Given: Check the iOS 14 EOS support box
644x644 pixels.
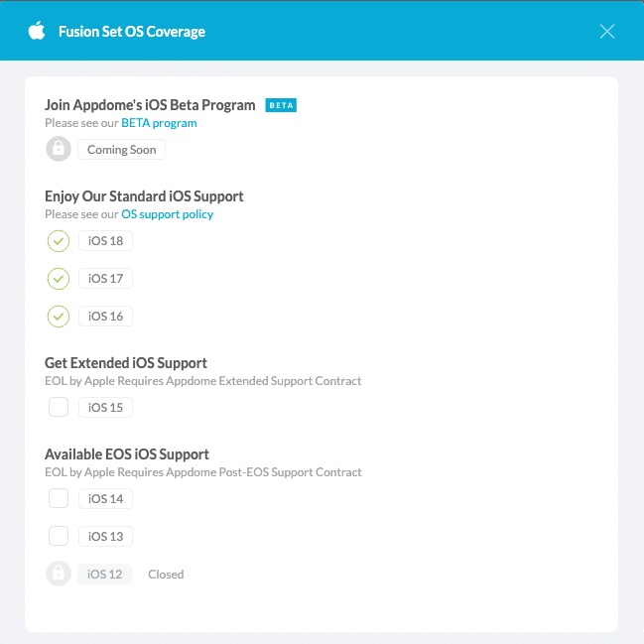Looking at the screenshot, I should pyautogui.click(x=59, y=498).
